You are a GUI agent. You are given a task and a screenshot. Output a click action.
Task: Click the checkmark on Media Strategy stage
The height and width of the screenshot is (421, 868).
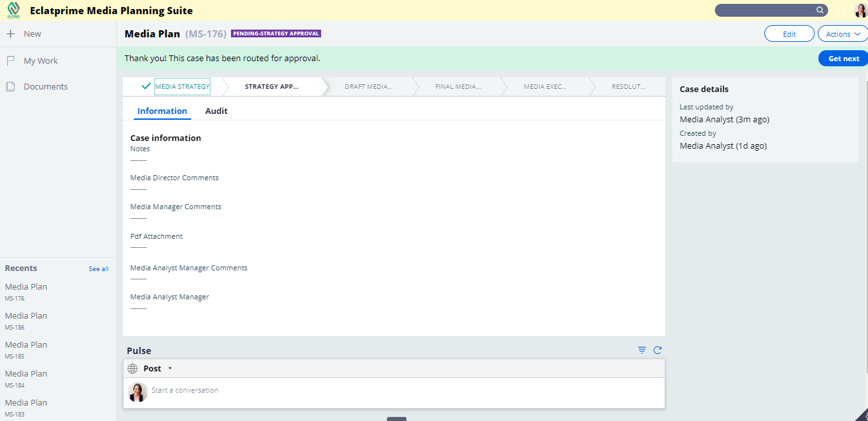tap(146, 86)
